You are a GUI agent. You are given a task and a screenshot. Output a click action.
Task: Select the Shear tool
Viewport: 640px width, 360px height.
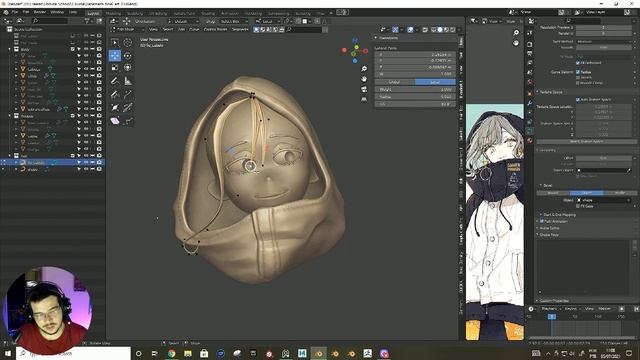(x=115, y=121)
